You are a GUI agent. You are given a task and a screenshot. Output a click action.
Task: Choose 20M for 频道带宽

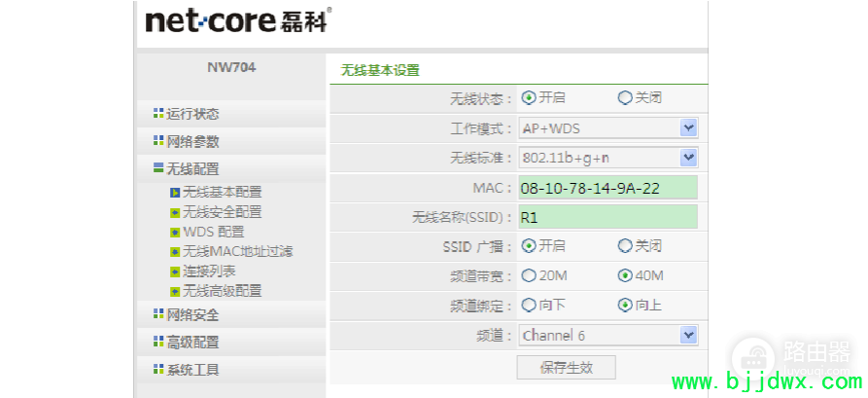pyautogui.click(x=529, y=275)
